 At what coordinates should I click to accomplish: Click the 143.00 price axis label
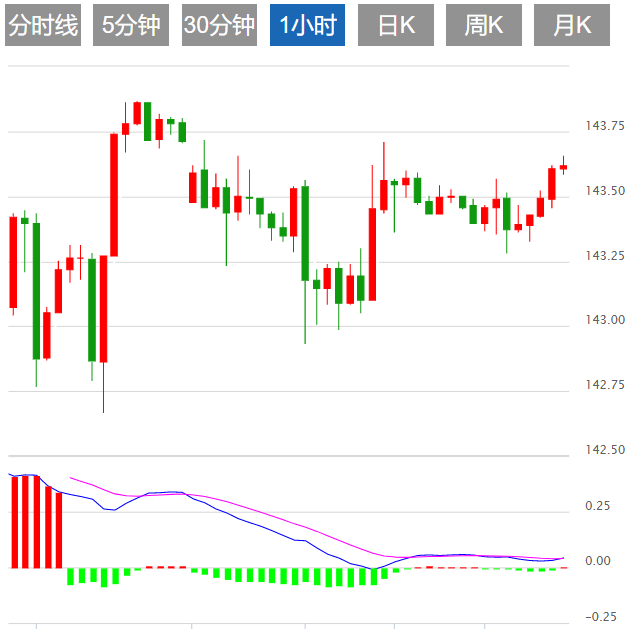tap(606, 320)
